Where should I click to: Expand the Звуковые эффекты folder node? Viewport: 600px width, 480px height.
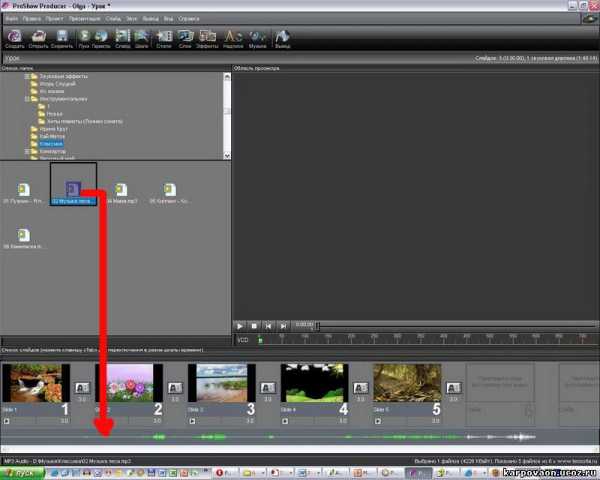click(x=27, y=76)
